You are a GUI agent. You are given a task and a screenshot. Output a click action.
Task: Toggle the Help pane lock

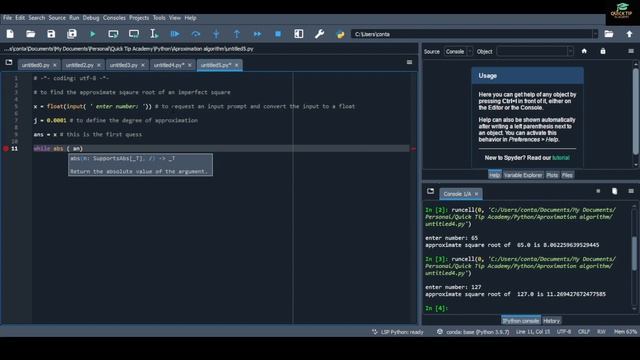(603, 51)
